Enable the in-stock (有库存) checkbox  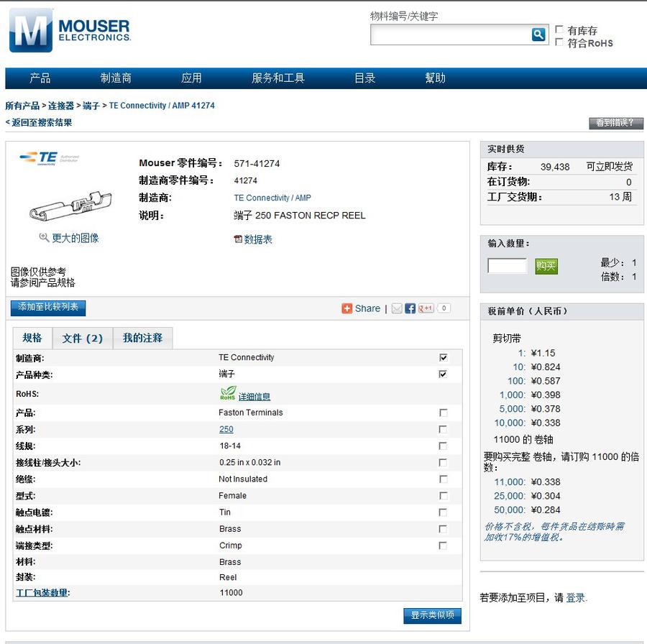559,29
